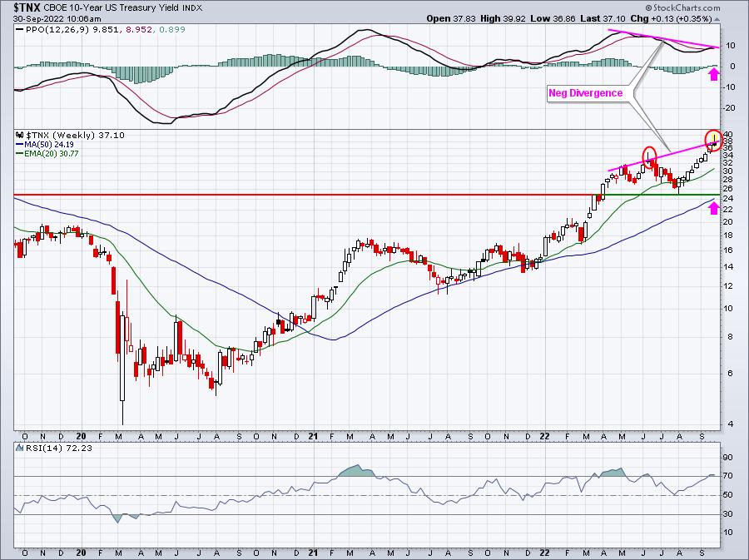The height and width of the screenshot is (560, 749).
Task: Select the MA(50) 24.19 legend entry
Action: pos(44,144)
